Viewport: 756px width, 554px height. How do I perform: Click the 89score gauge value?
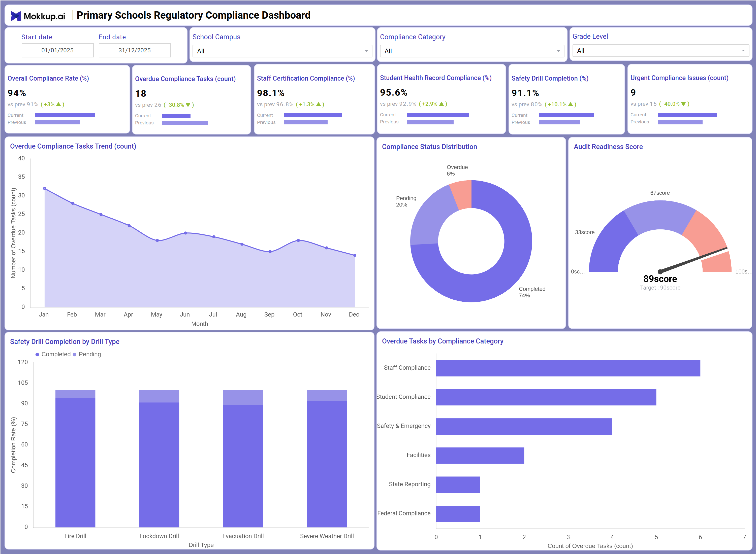point(660,279)
